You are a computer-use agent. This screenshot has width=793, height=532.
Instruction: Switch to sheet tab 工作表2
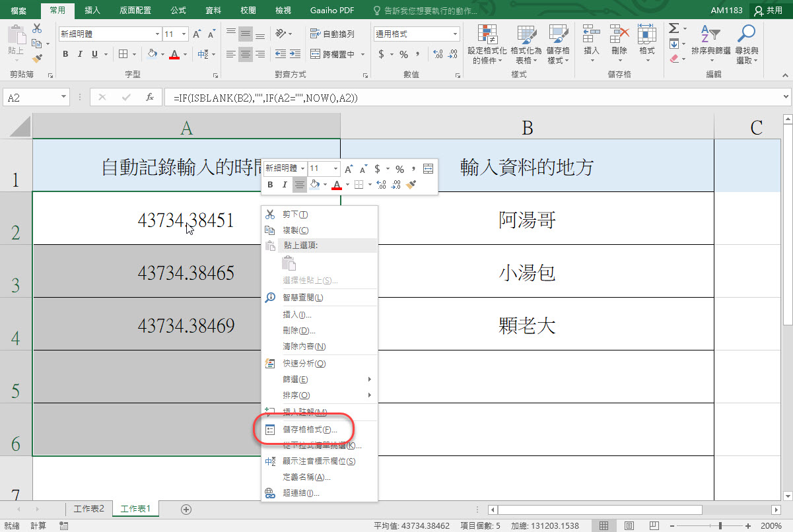[x=88, y=509]
